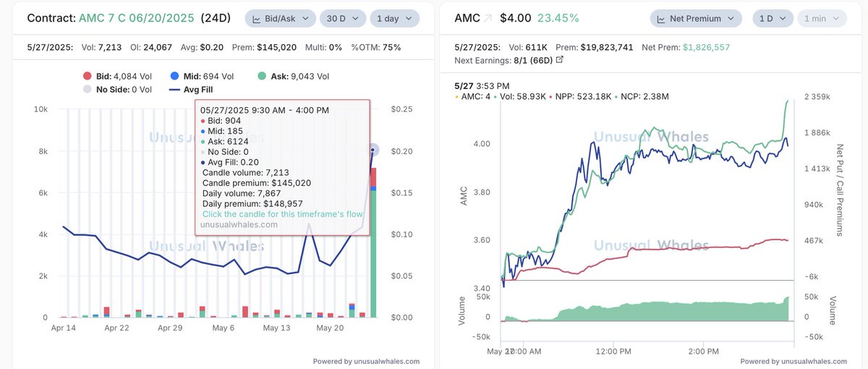Click 'Click the candle for this timeframe's flow'
The width and height of the screenshot is (868, 369).
[283, 214]
